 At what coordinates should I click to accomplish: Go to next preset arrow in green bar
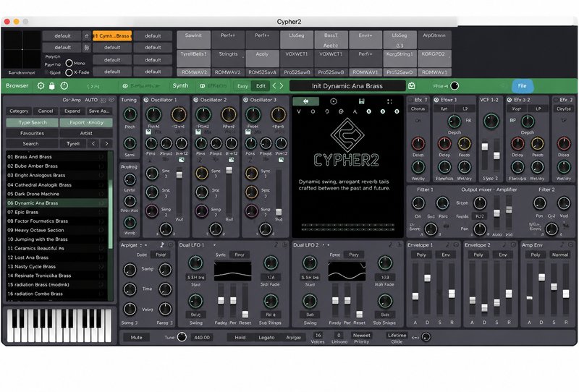[282, 86]
